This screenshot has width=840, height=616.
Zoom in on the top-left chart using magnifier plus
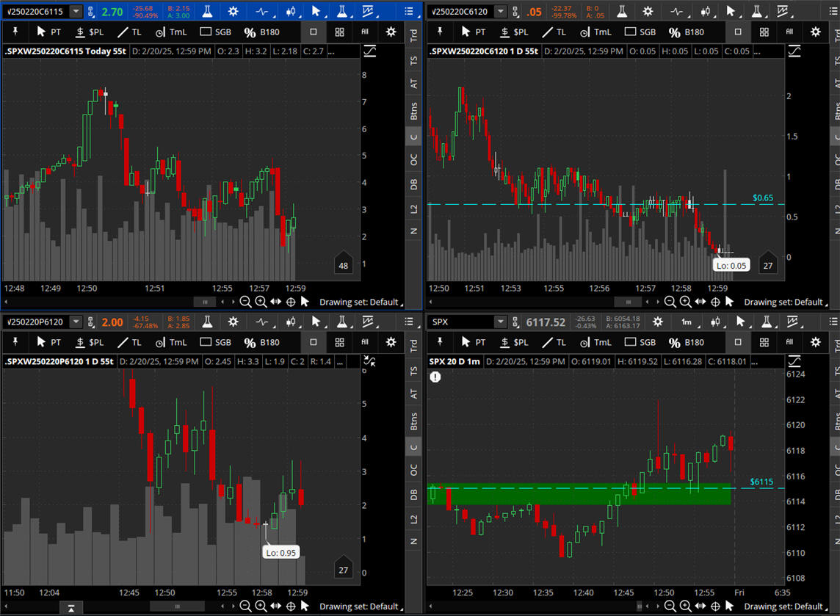coord(261,302)
